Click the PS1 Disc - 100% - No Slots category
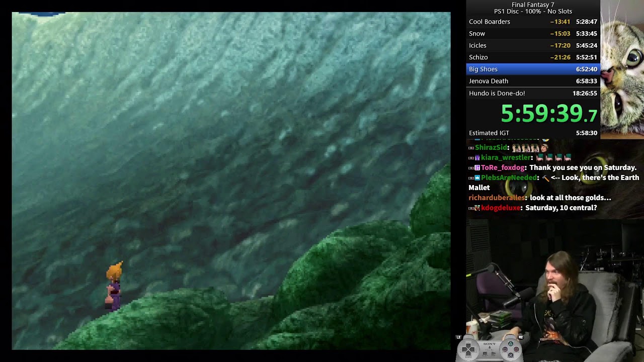 tap(533, 11)
